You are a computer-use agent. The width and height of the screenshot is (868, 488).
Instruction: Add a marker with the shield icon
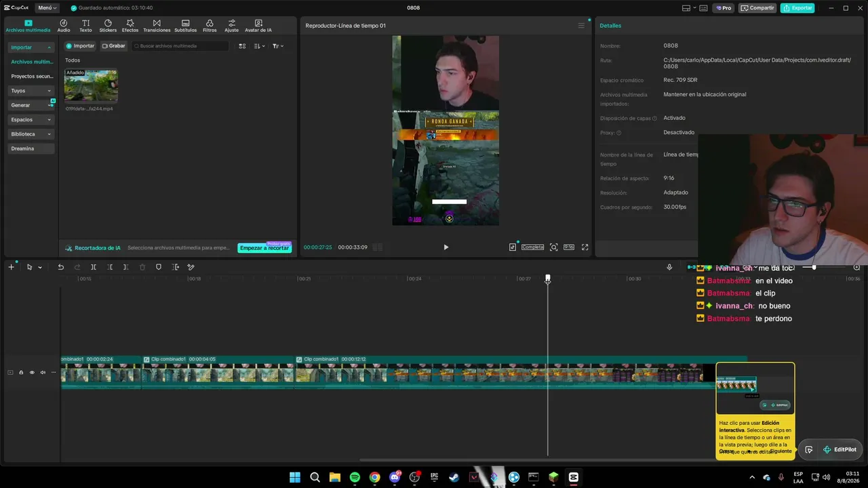[159, 267]
